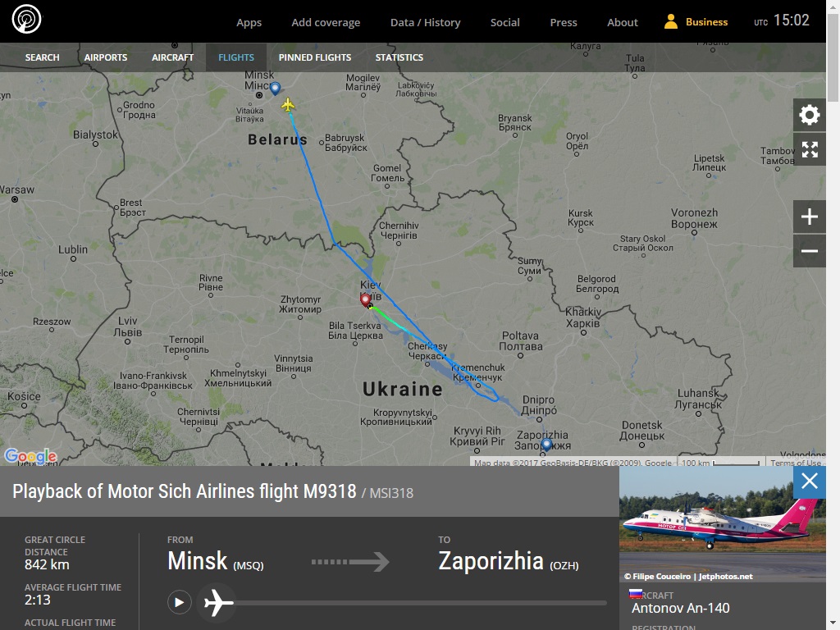The height and width of the screenshot is (630, 840).
Task: Open the STATISTICS tab
Action: [x=399, y=57]
